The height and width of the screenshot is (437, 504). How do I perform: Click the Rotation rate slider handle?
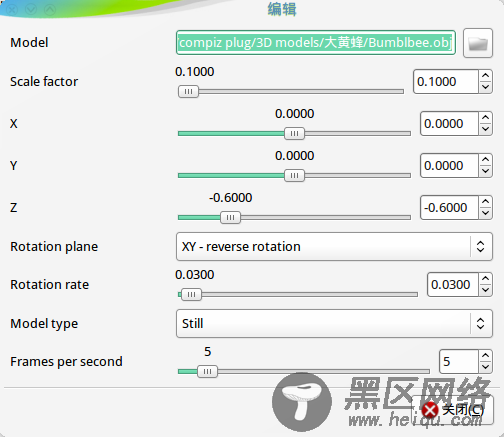191,294
